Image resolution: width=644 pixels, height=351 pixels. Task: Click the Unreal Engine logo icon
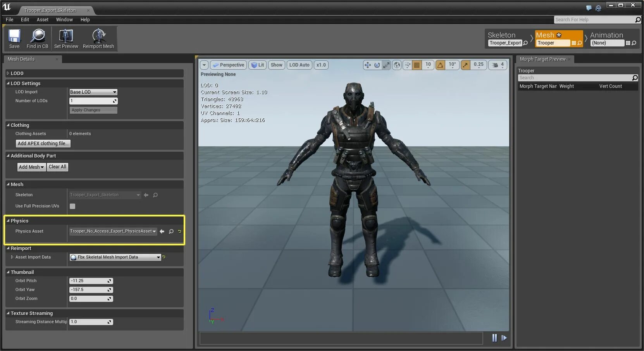(7, 7)
